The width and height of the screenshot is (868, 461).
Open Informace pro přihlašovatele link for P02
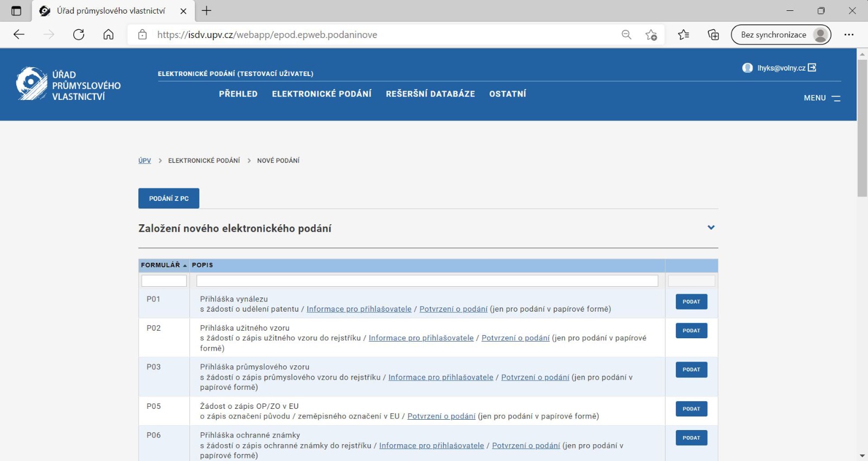point(421,338)
